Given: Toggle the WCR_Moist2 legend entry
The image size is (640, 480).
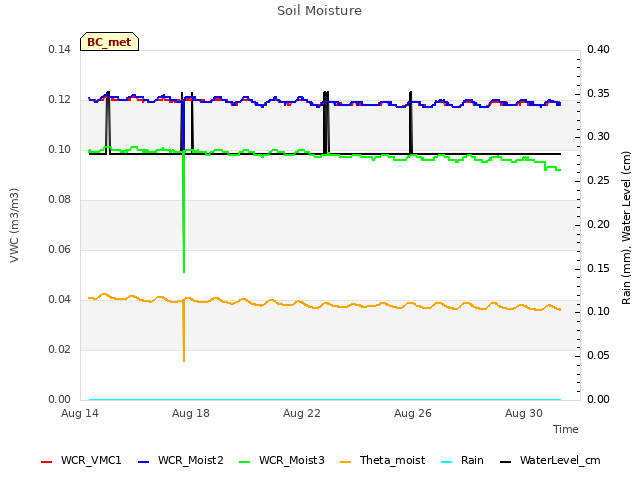Looking at the screenshot, I should pos(181,460).
